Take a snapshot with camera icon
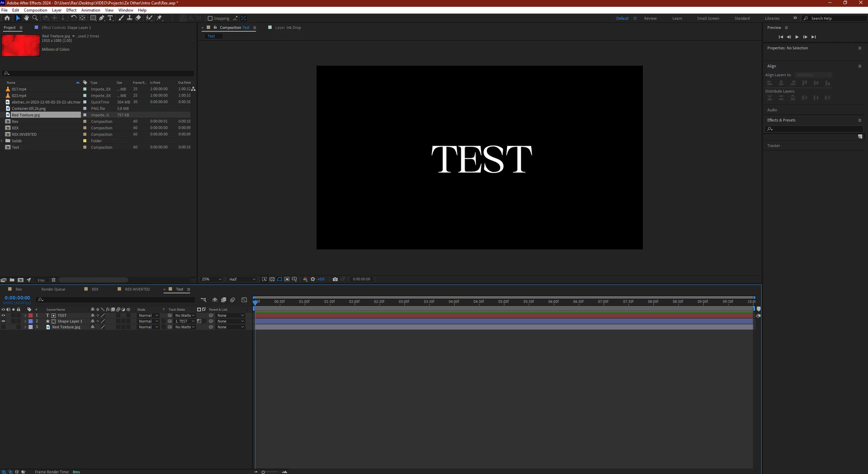The height and width of the screenshot is (474, 868). [335, 279]
